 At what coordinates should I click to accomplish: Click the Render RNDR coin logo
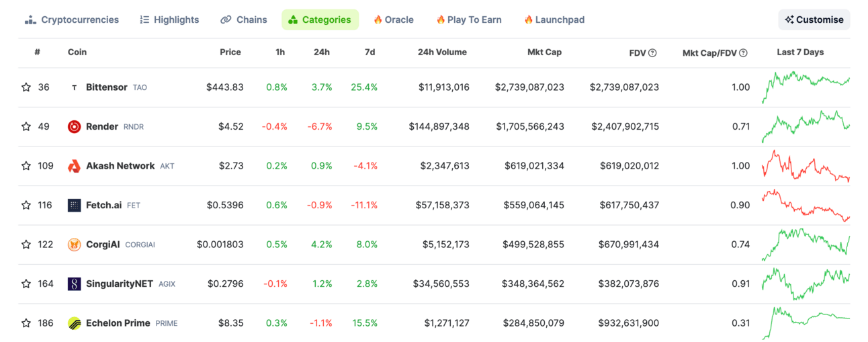click(x=75, y=126)
